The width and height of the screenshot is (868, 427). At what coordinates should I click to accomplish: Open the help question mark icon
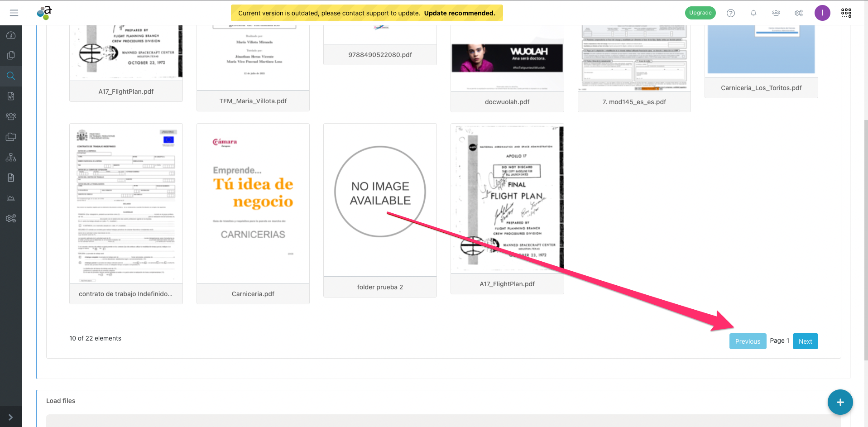[x=731, y=13]
